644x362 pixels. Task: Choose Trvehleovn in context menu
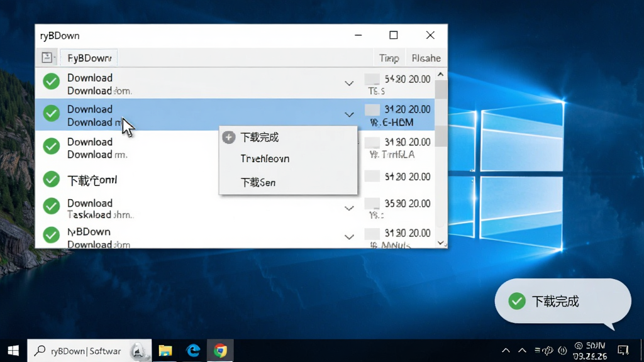pyautogui.click(x=288, y=159)
